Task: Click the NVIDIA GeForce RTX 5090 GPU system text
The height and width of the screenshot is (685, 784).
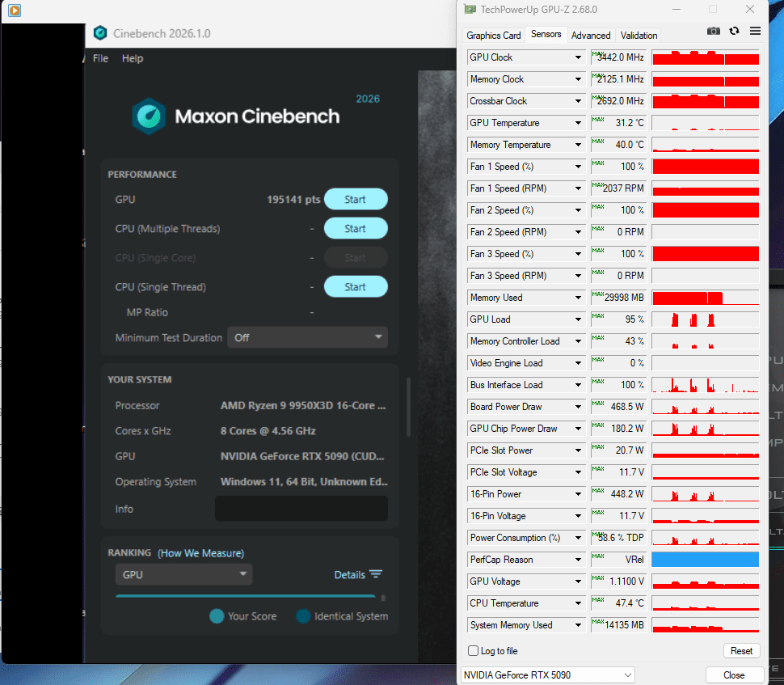Action: tap(302, 456)
